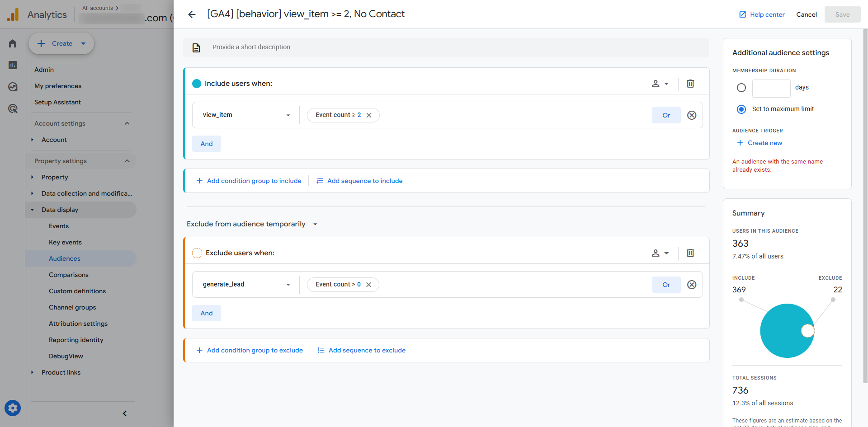Open scope dropdown in Exclude users group

[660, 253]
